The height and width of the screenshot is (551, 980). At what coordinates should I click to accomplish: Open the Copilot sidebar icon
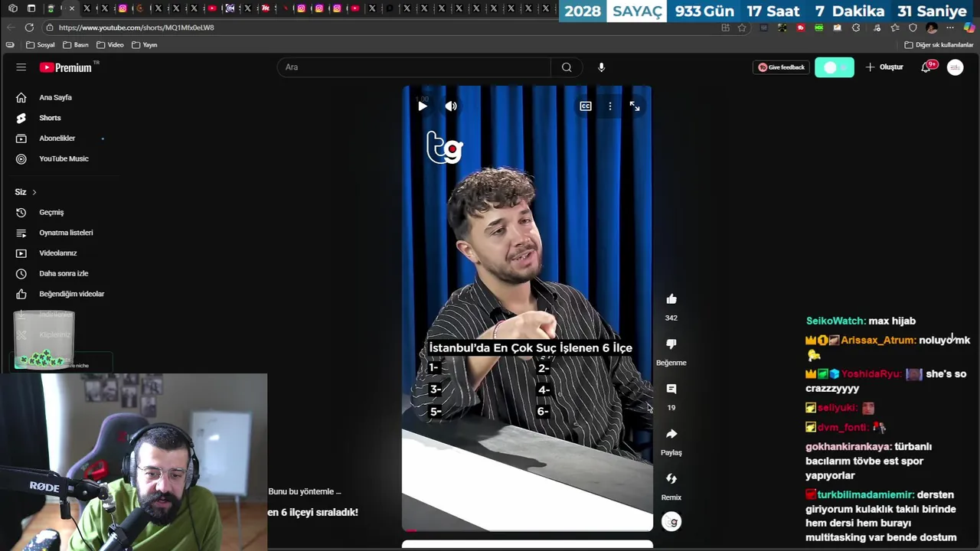point(969,28)
